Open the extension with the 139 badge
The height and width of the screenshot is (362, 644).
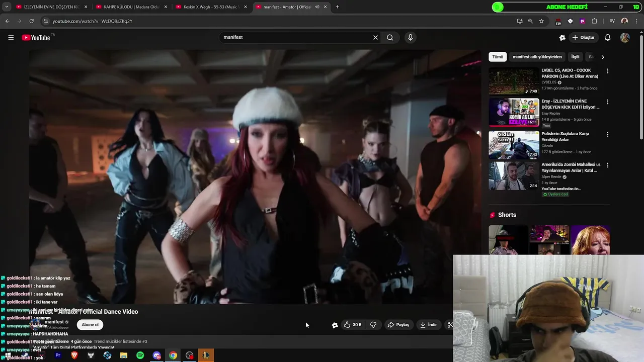pos(558,21)
